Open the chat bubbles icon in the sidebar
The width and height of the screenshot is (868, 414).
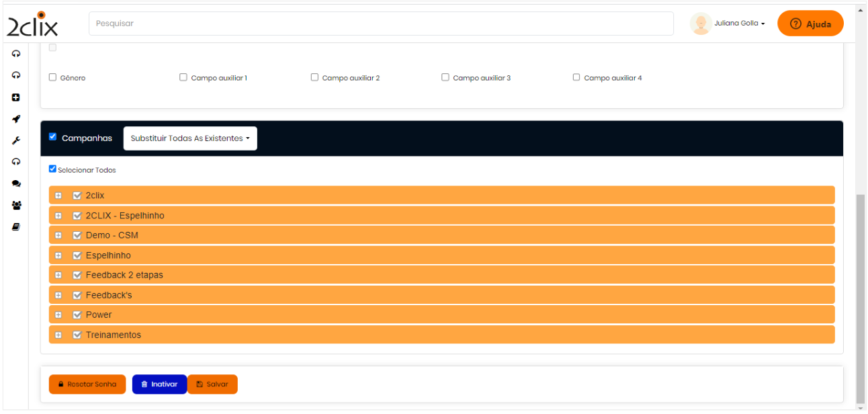(16, 183)
